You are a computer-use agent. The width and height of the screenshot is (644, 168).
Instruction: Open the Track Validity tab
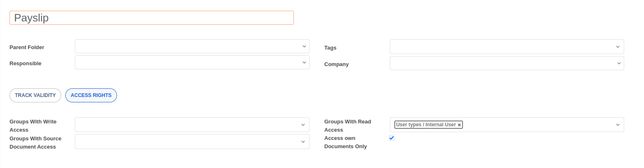click(x=35, y=95)
